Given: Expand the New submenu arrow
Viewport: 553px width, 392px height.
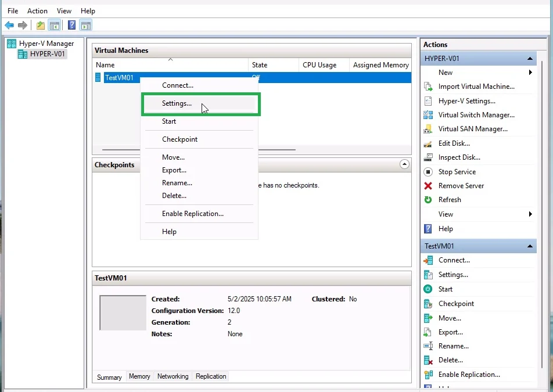Looking at the screenshot, I should pyautogui.click(x=530, y=72).
